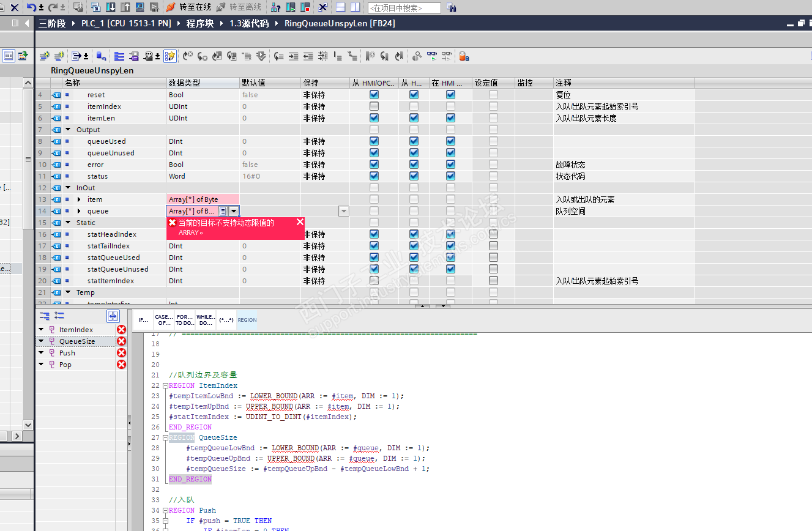This screenshot has width=812, height=531.
Task: Click the indent text icon in editor toolbar
Action: (293, 56)
